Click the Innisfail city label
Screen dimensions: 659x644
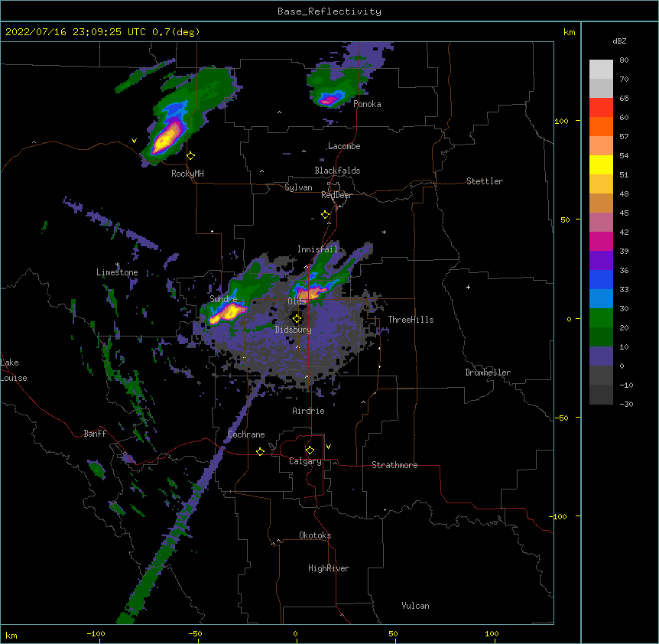tap(317, 249)
